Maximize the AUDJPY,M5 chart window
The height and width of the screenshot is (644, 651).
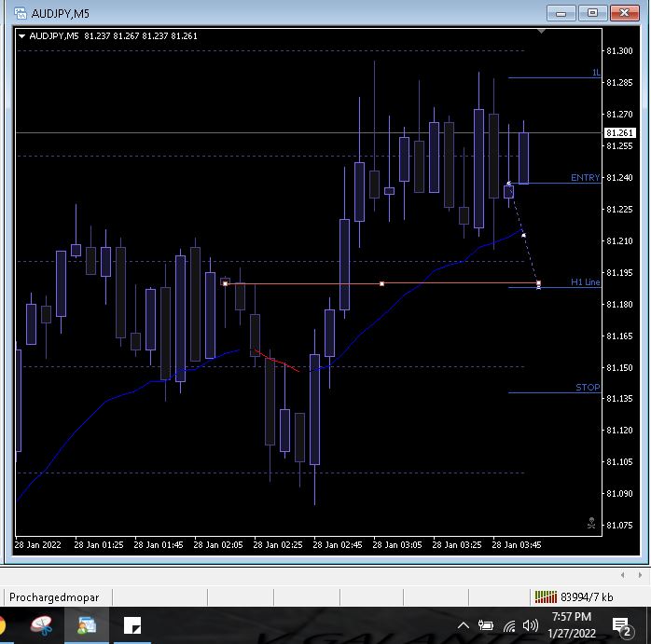(592, 13)
